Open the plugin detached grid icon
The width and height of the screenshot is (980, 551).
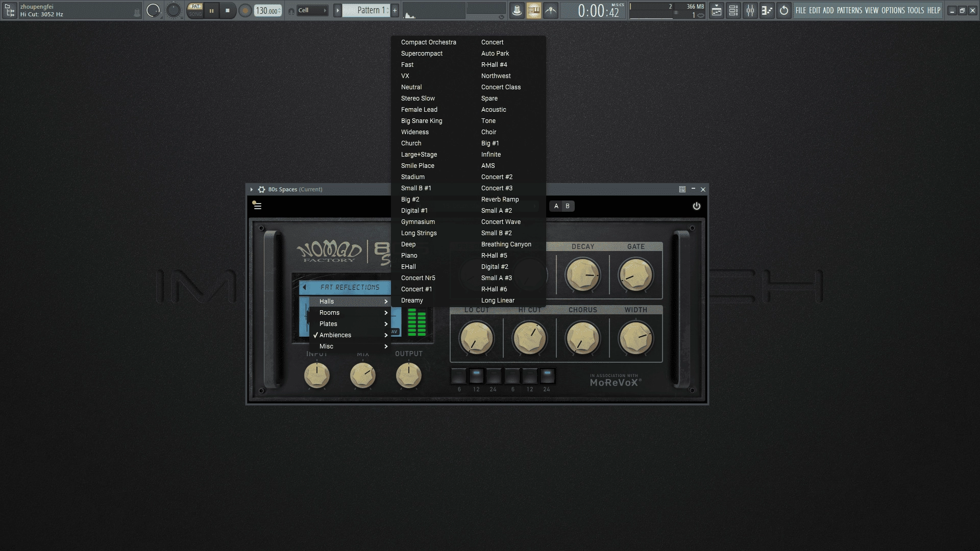pyautogui.click(x=682, y=189)
